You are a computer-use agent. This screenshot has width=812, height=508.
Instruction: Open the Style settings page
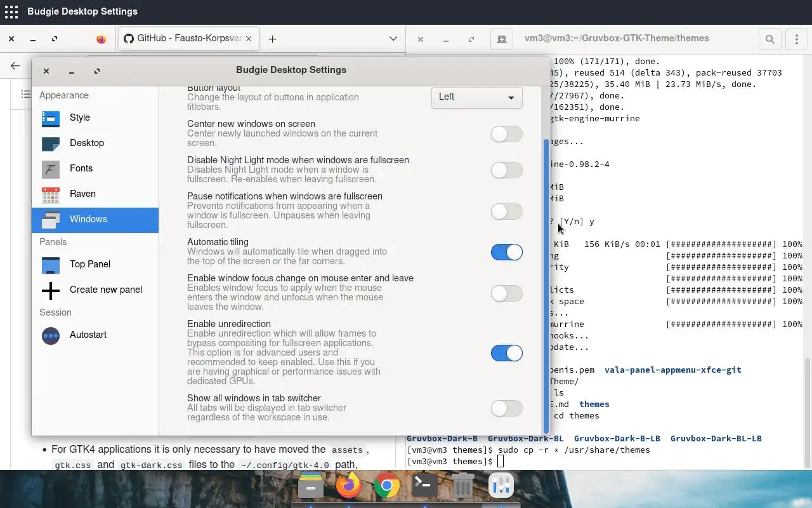pyautogui.click(x=95, y=117)
